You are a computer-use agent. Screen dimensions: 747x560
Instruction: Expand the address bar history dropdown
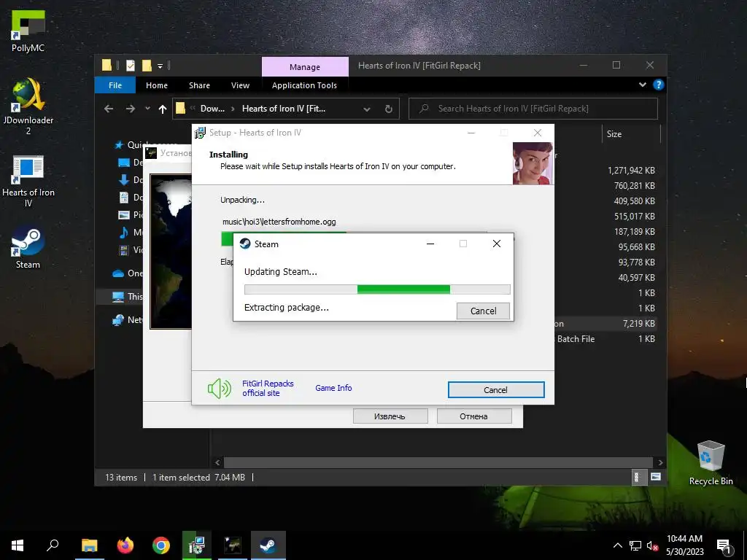point(367,109)
